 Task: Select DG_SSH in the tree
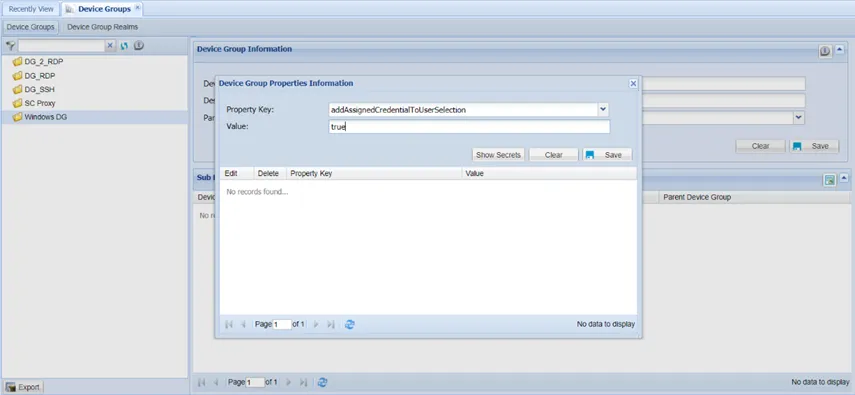(40, 89)
